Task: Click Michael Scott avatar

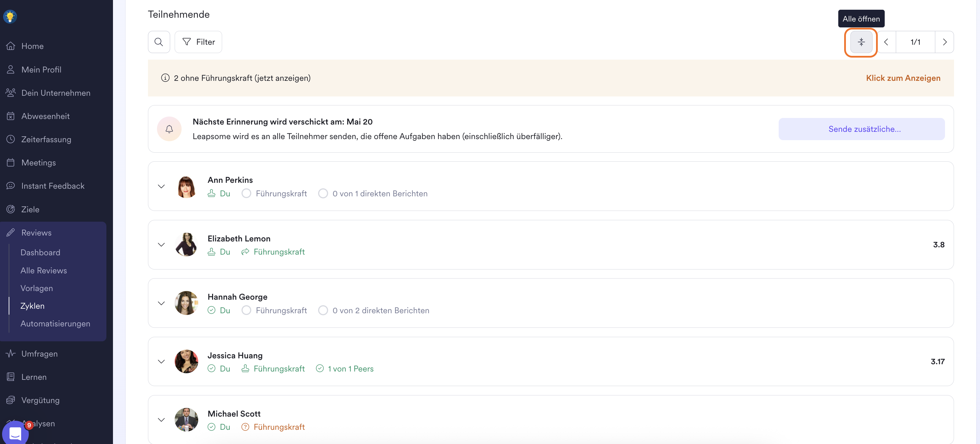Action: coord(186,420)
